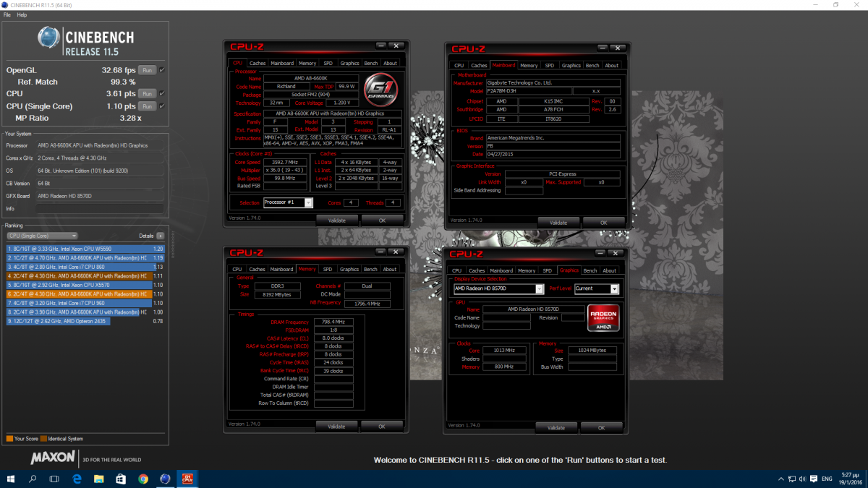Click the BIOS date 04/27/2015 field
The width and height of the screenshot is (868, 488).
(x=553, y=154)
